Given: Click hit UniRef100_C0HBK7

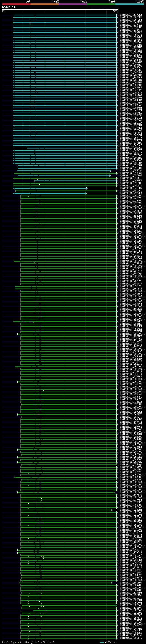Looking at the screenshot, I should point(131,213).
